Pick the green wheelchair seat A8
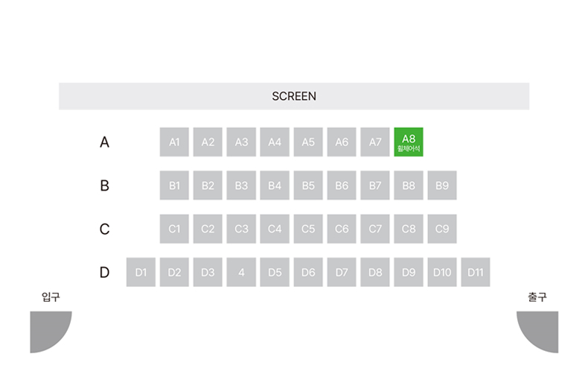This screenshot has width=588, height=392. 409,142
